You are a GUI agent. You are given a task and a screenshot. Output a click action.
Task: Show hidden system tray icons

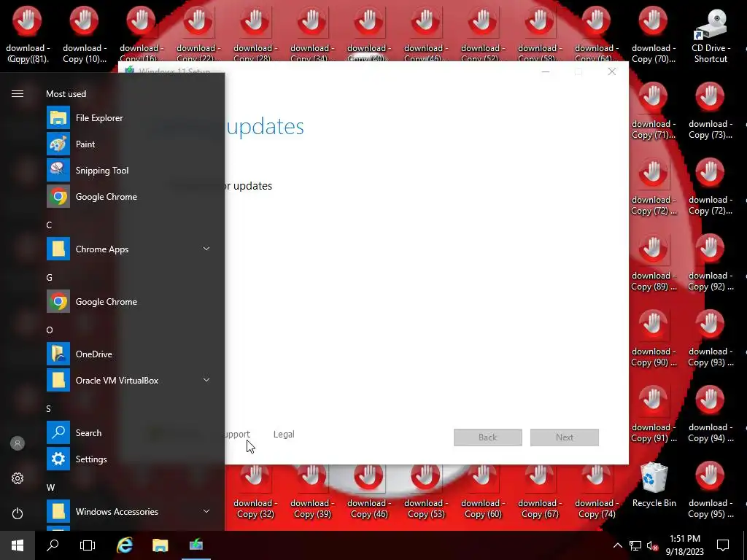point(617,545)
